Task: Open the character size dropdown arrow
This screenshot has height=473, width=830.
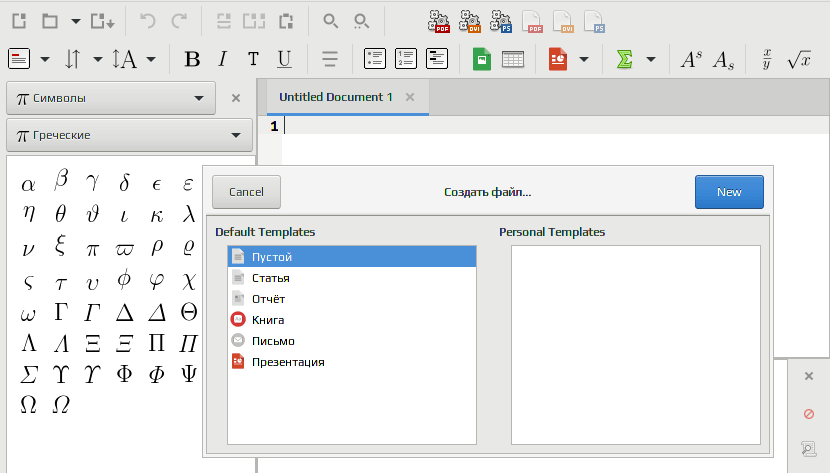Action: [x=151, y=59]
